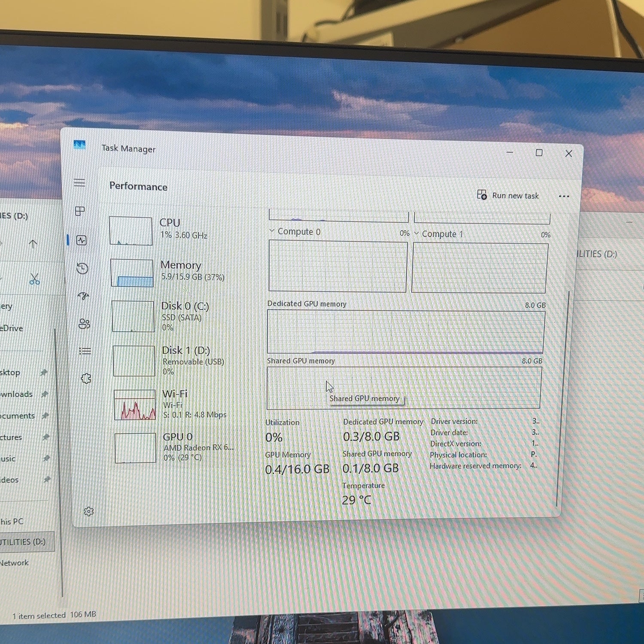Go to the Startup apps icon
This screenshot has width=644, height=644.
(x=83, y=296)
